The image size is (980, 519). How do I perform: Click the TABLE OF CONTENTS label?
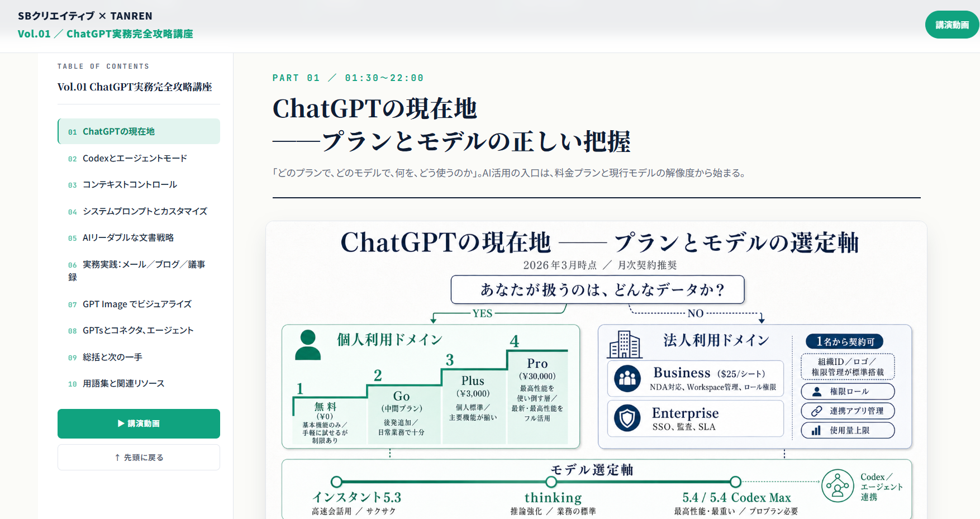pyautogui.click(x=103, y=66)
